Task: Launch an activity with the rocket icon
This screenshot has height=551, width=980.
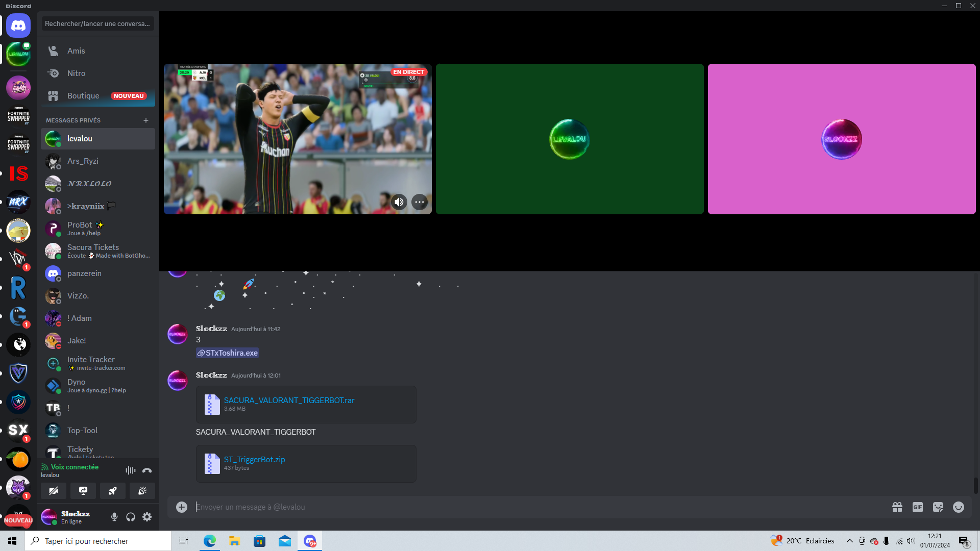Action: point(113,491)
